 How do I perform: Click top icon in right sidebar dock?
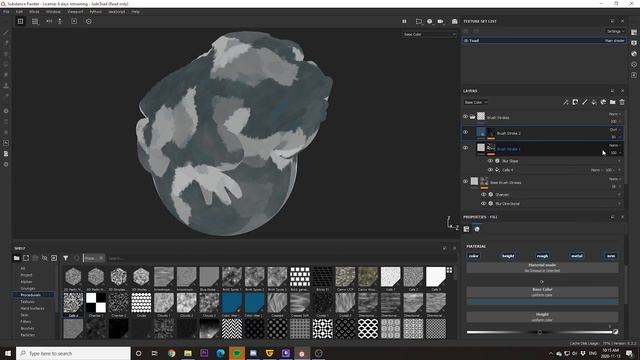click(634, 32)
